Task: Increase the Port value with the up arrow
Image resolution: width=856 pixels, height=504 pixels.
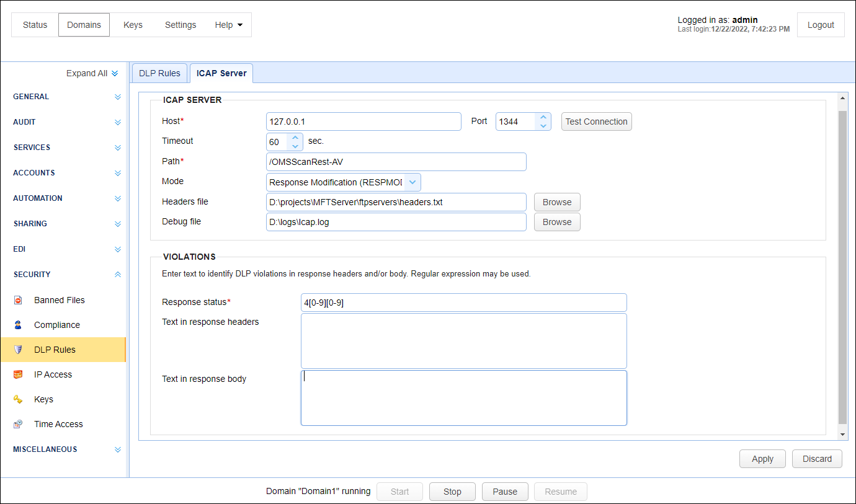Action: point(543,117)
